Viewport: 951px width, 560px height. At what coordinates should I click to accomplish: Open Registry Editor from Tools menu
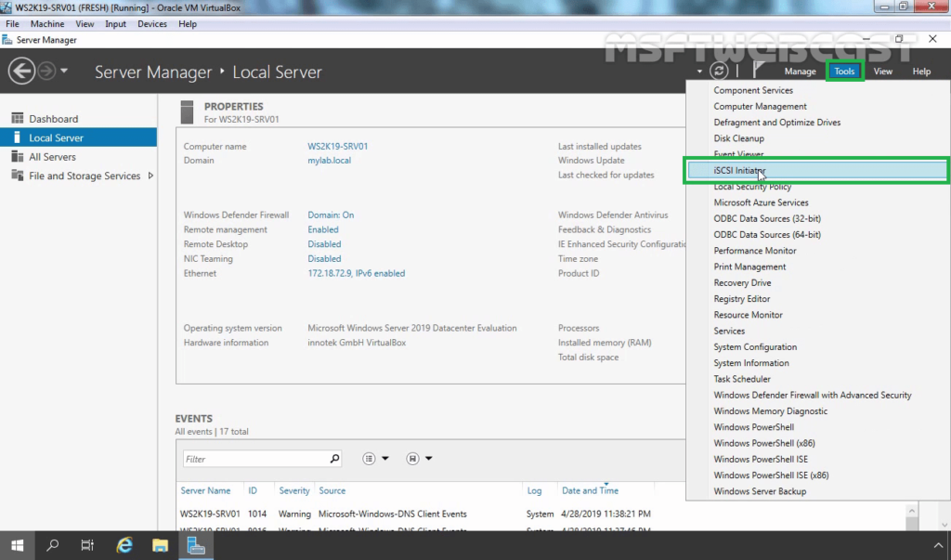[742, 298]
